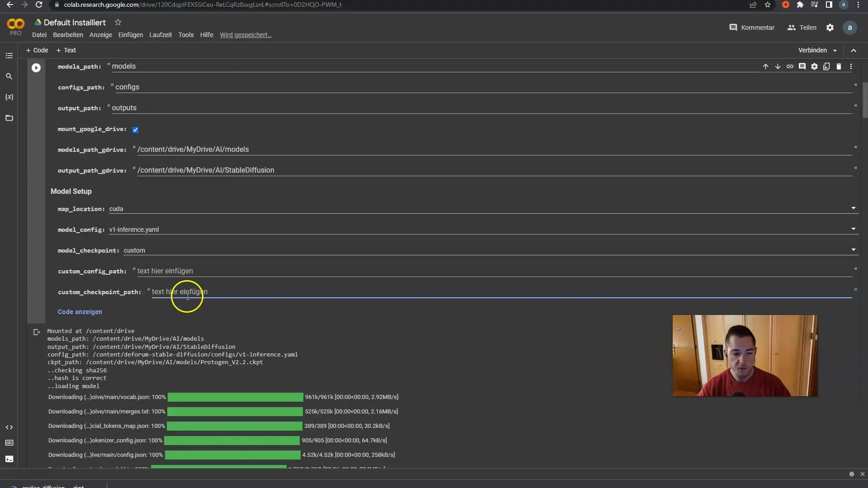868x488 pixels.
Task: Click Wird gespeichert status link
Action: [245, 35]
